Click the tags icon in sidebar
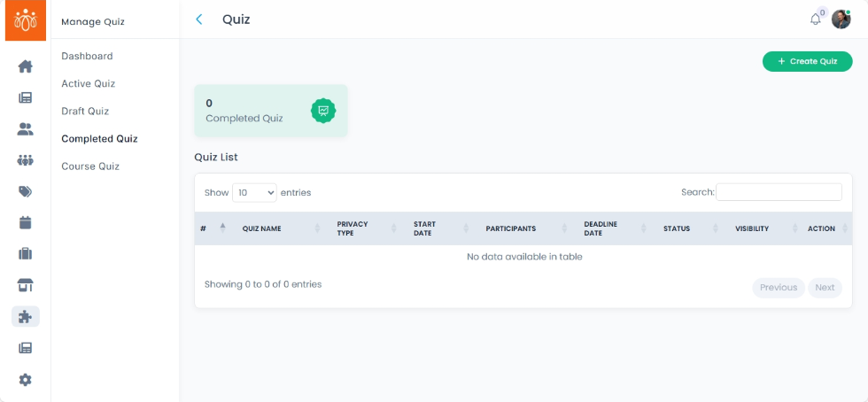This screenshot has width=868, height=402. (x=25, y=191)
